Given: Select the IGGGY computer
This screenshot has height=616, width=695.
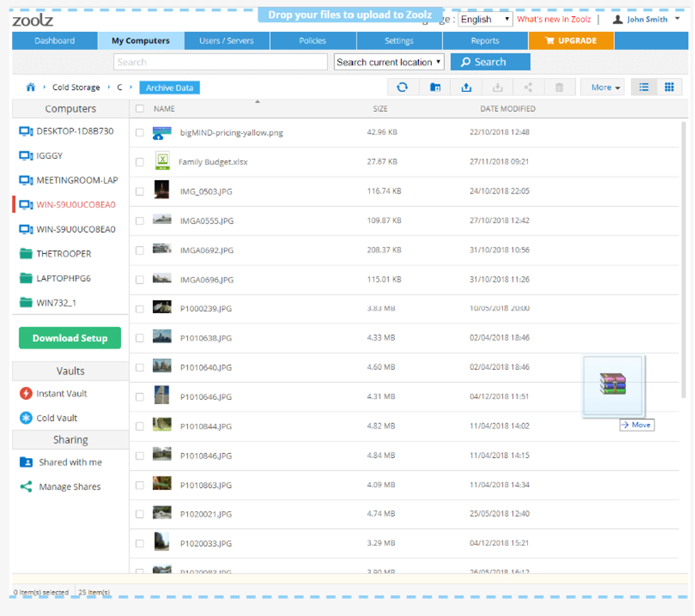Looking at the screenshot, I should click(x=41, y=156).
